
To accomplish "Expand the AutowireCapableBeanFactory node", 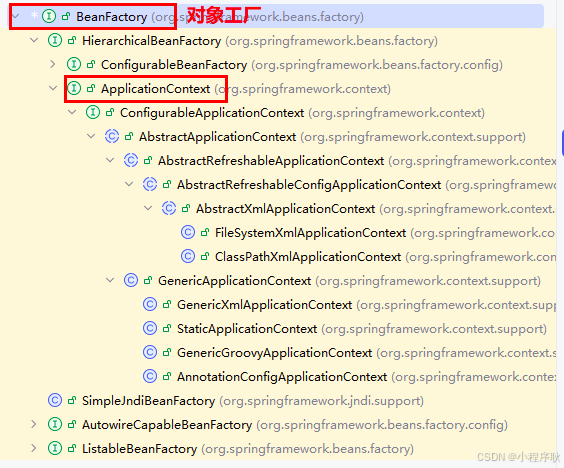I will coord(34,424).
